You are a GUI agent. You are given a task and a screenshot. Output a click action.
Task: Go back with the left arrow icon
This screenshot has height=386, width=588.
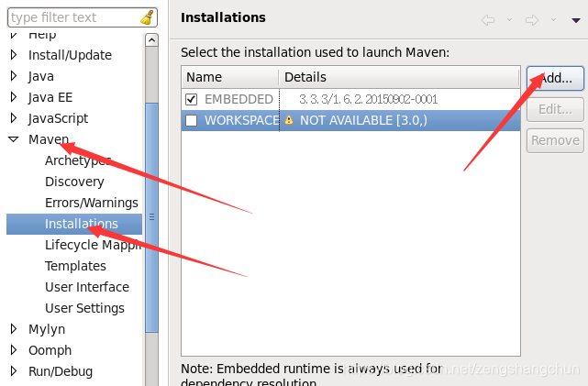click(x=487, y=20)
